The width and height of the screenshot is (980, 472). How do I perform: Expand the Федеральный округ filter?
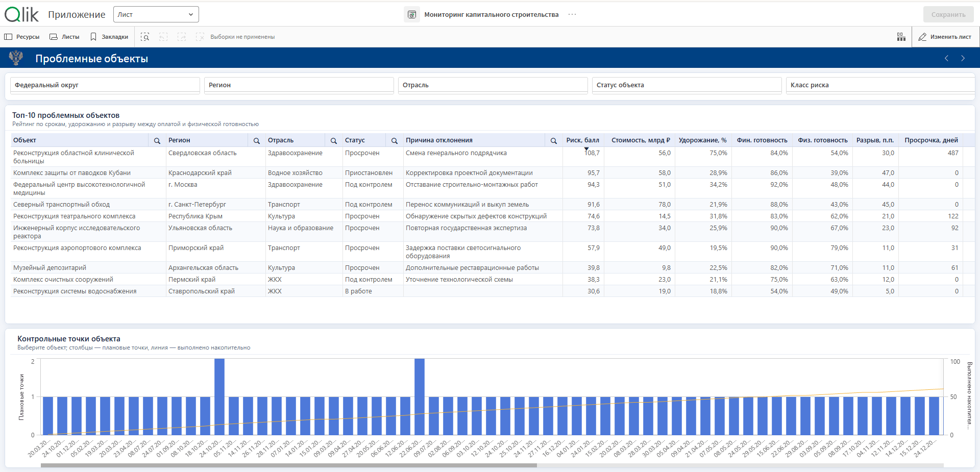click(105, 85)
